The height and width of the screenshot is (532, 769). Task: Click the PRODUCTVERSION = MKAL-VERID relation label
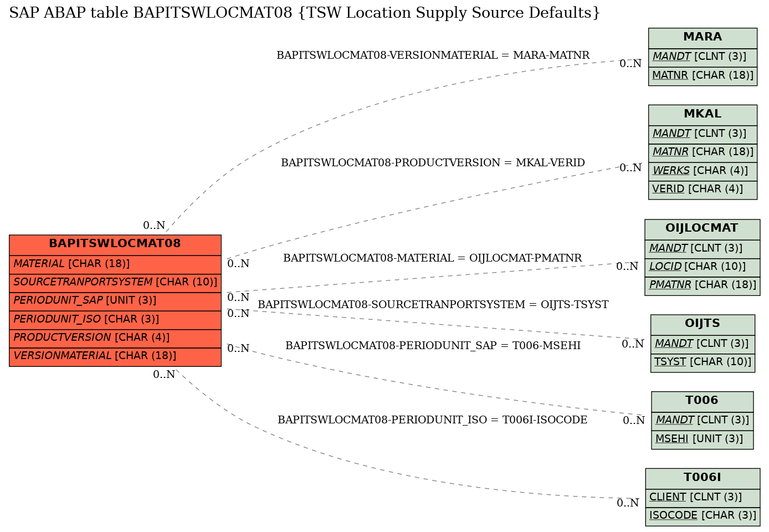pyautogui.click(x=433, y=163)
